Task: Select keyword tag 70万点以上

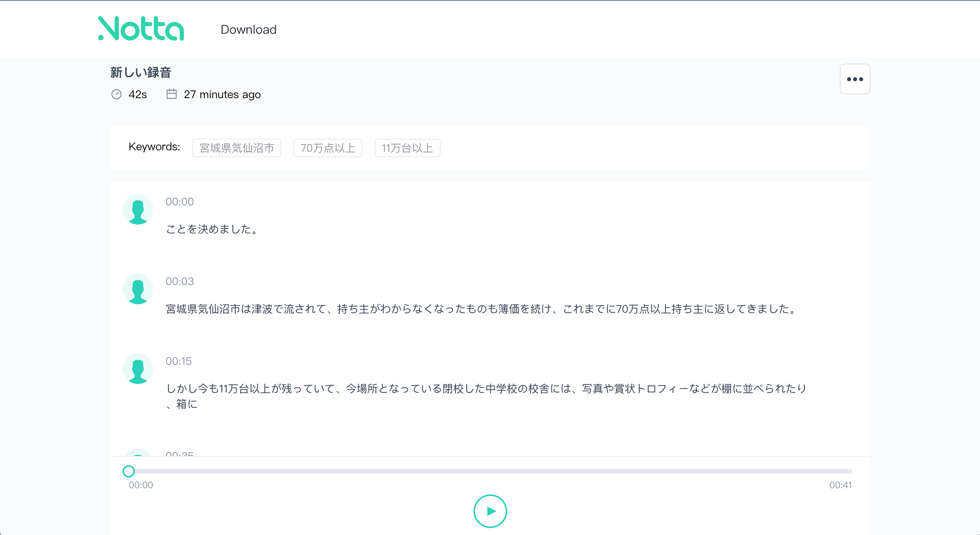Action: pos(328,148)
